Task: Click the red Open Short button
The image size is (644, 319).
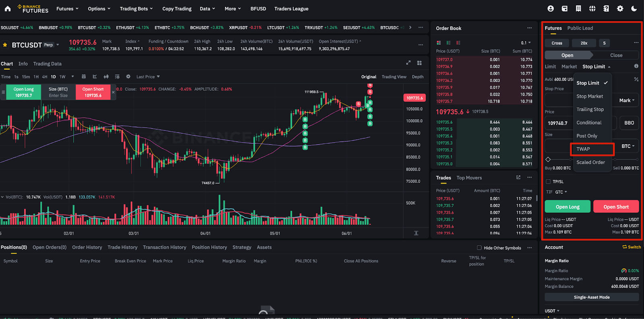Action: (x=616, y=207)
